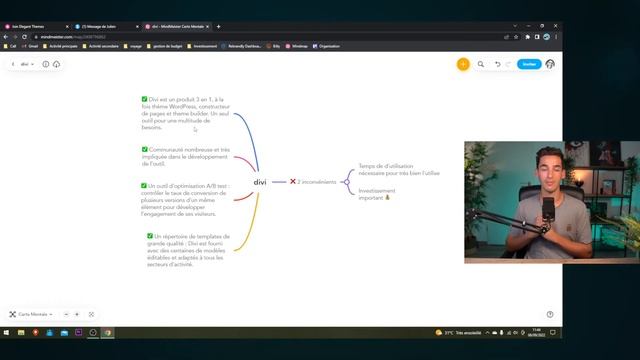Open the divi map title dropdown

[27, 64]
